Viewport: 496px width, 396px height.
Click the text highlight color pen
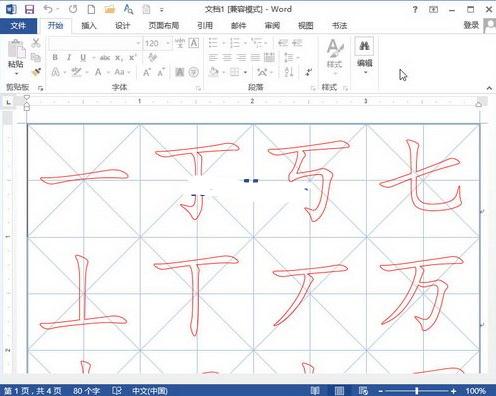(x=76, y=72)
